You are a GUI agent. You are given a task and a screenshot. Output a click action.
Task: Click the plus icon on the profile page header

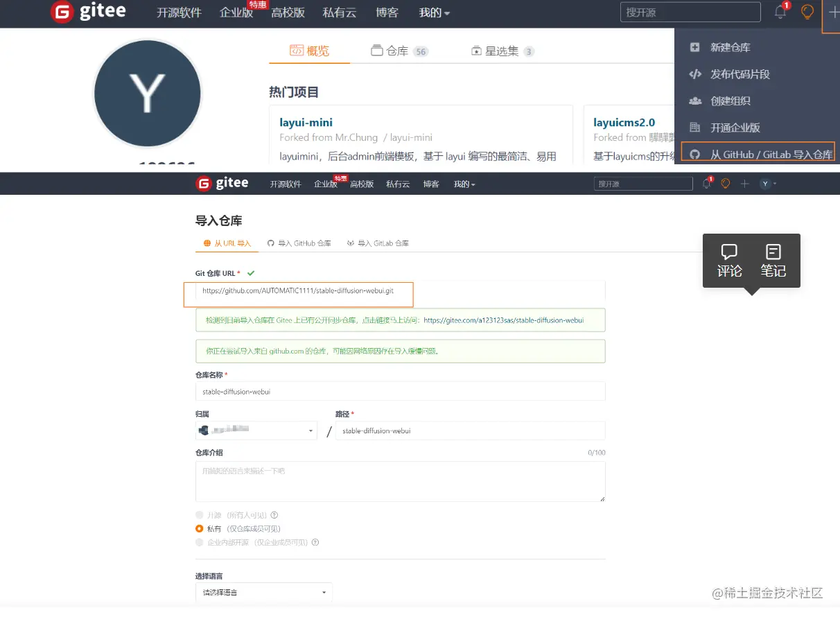(834, 12)
